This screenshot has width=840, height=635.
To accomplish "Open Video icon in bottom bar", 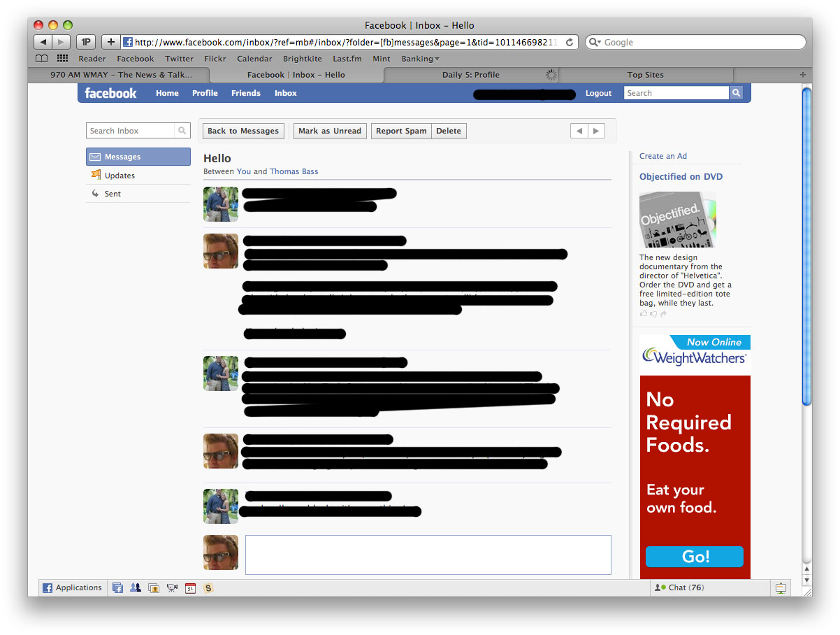I will click(x=172, y=588).
